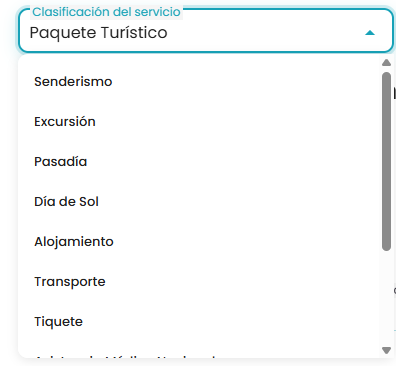
Task: Select the Transporte option
Action: 199,282
